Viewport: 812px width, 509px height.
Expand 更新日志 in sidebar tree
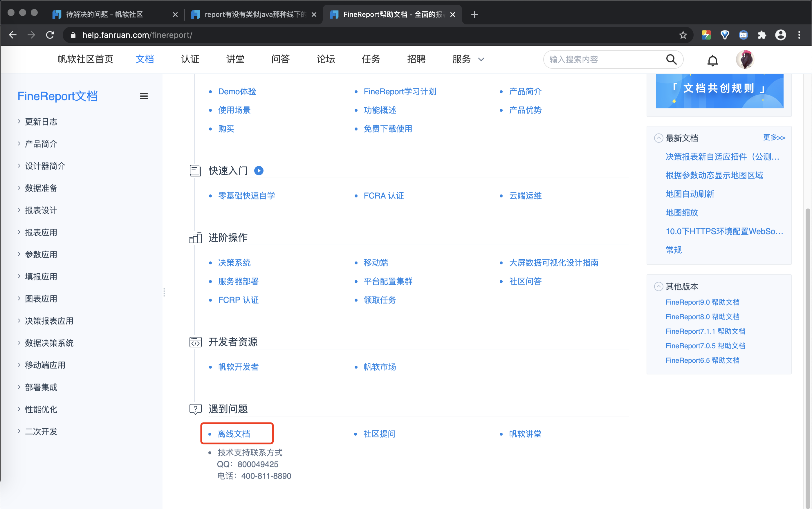pos(19,122)
